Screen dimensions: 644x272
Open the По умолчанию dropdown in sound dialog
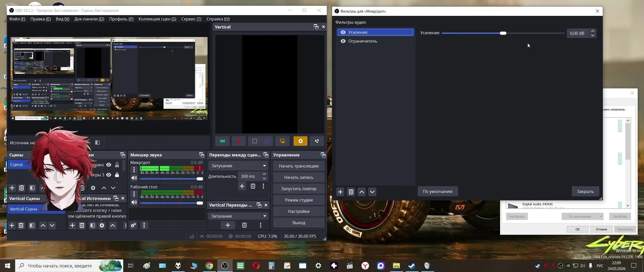click(x=601, y=216)
